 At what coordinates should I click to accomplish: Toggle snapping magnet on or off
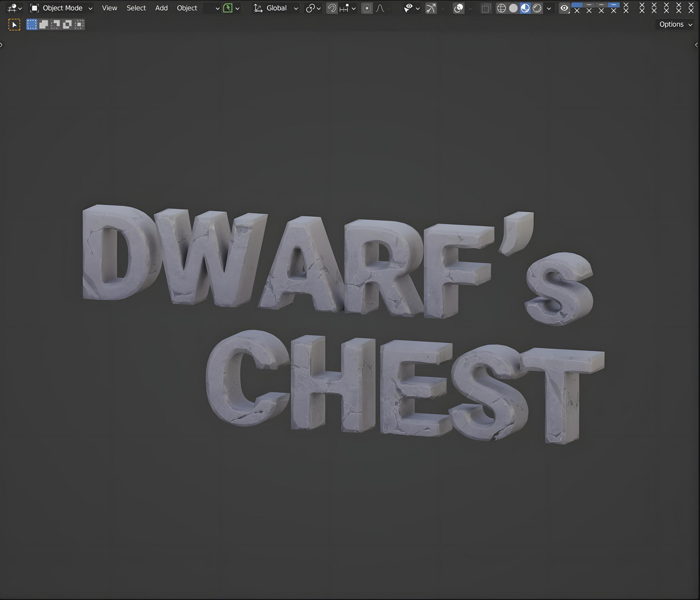332,8
